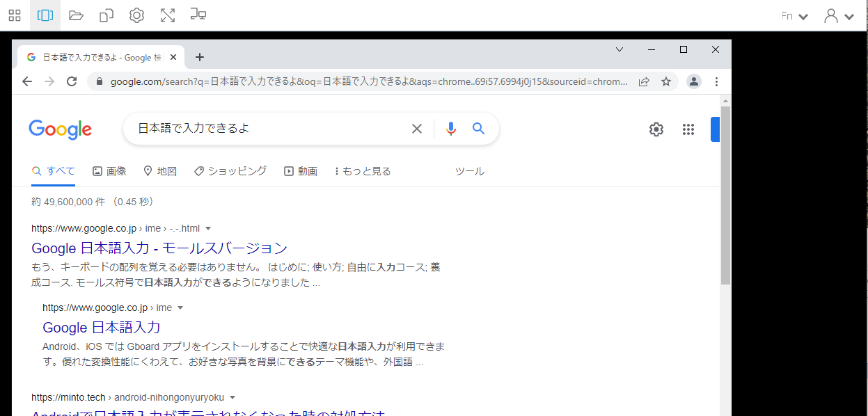
Task: Click the search magnifier icon
Action: 478,128
